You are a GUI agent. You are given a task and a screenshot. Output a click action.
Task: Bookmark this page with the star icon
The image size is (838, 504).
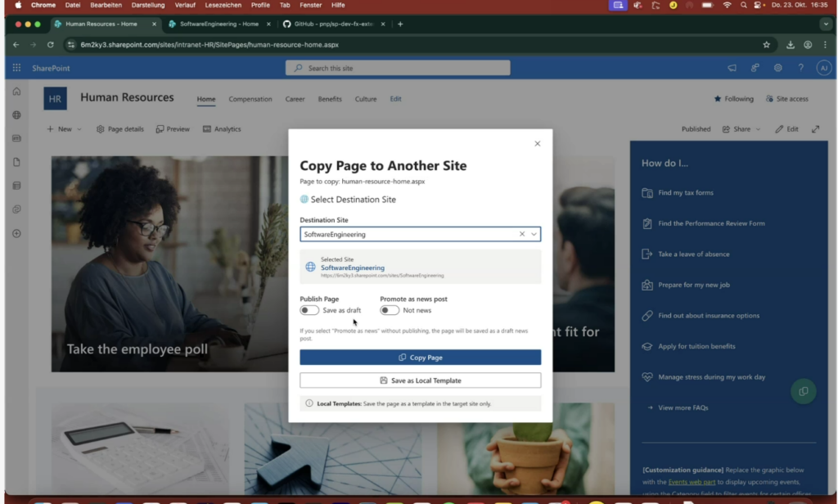click(766, 45)
